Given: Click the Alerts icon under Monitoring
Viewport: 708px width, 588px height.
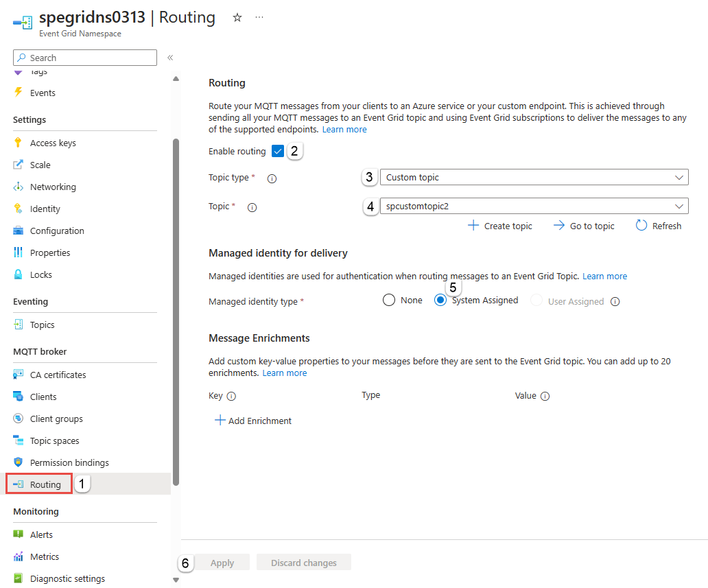Looking at the screenshot, I should click(18, 534).
